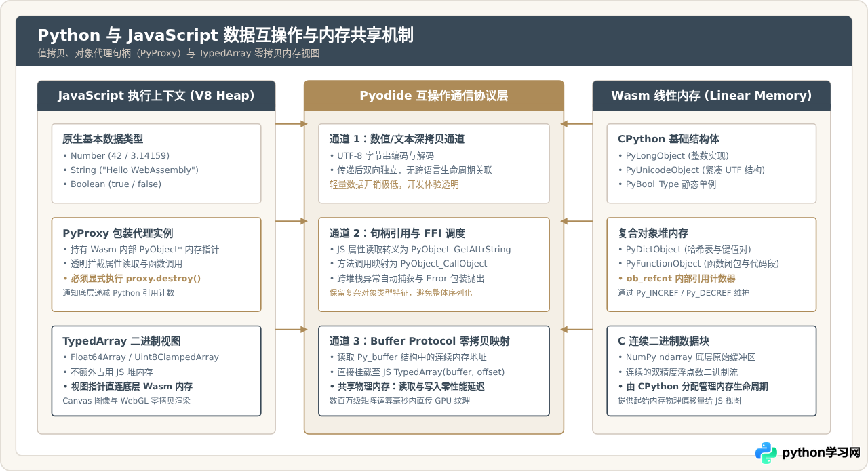Click the Python logo icon
The height and width of the screenshot is (472, 868).
[766, 452]
